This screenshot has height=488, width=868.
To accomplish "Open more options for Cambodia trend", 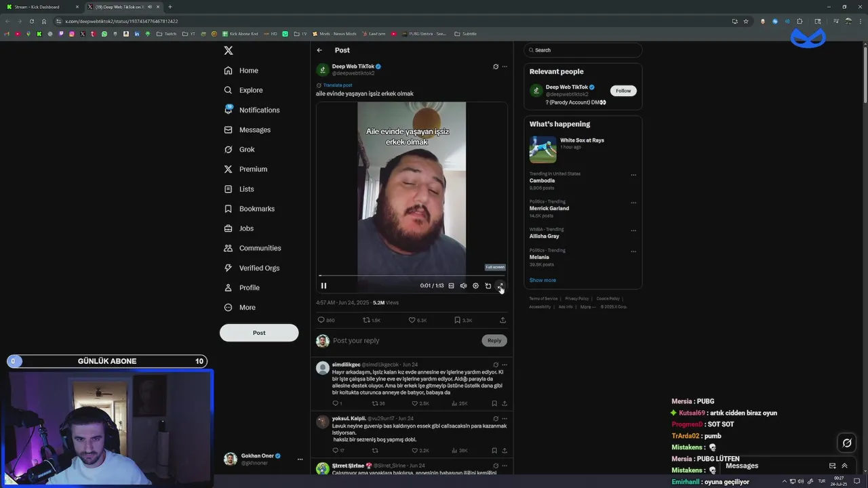I will [633, 175].
